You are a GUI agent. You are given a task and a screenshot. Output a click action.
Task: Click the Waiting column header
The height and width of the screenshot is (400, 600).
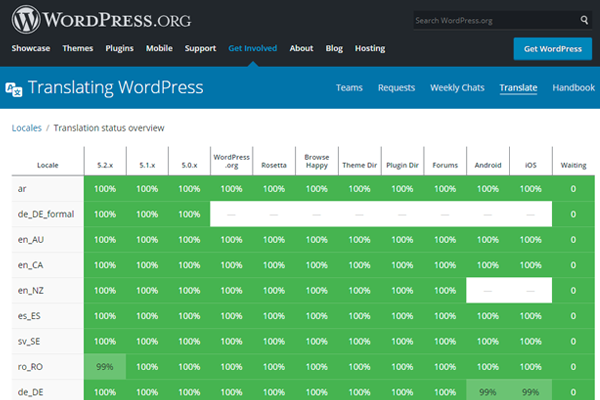tap(573, 165)
